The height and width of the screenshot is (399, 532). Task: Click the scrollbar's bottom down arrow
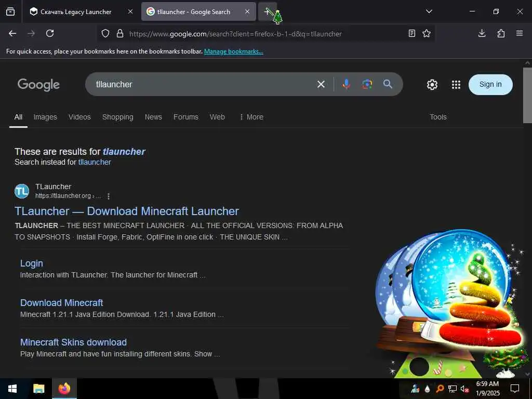(x=528, y=374)
